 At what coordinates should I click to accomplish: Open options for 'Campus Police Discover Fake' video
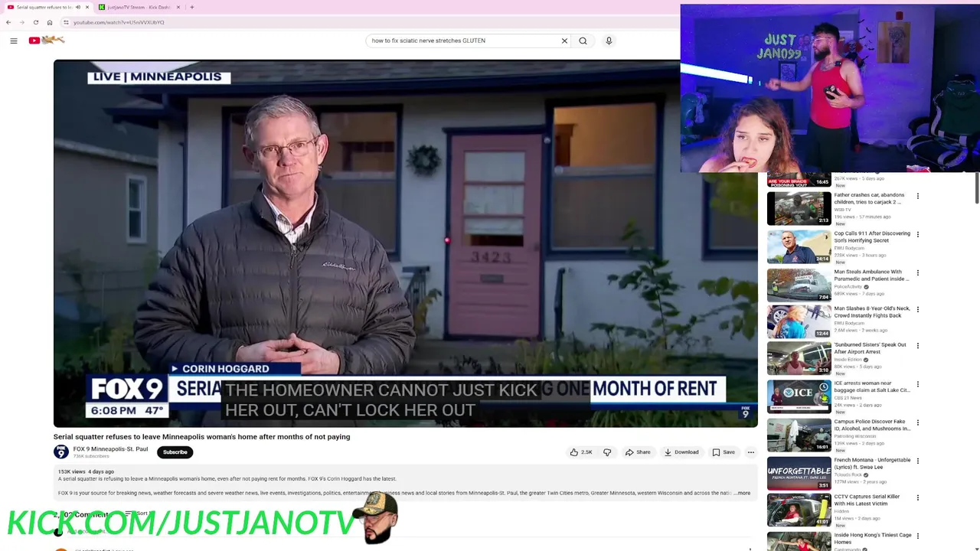918,422
